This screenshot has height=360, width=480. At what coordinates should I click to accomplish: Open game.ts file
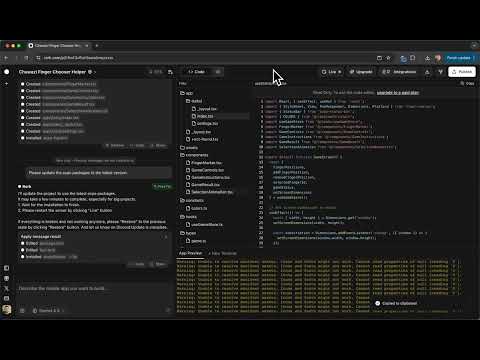196,241
